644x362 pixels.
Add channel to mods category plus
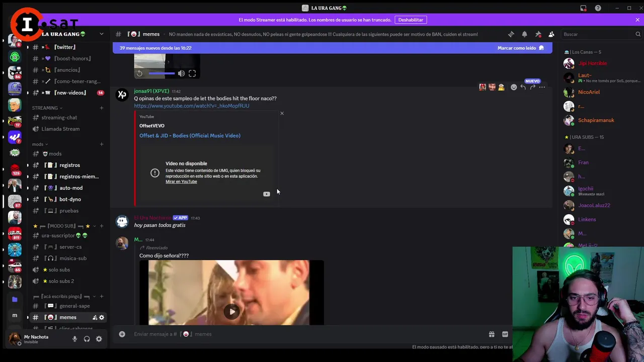tap(102, 144)
